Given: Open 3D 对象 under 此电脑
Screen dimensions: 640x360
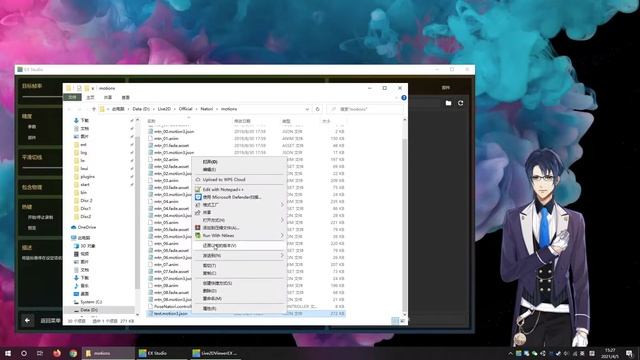Looking at the screenshot, I should [x=85, y=246].
